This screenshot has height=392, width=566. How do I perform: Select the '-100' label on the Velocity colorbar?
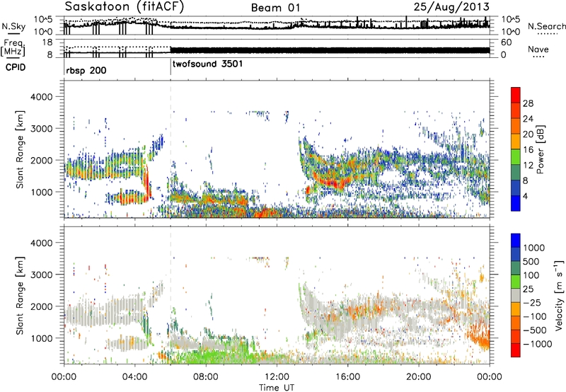[x=535, y=316]
